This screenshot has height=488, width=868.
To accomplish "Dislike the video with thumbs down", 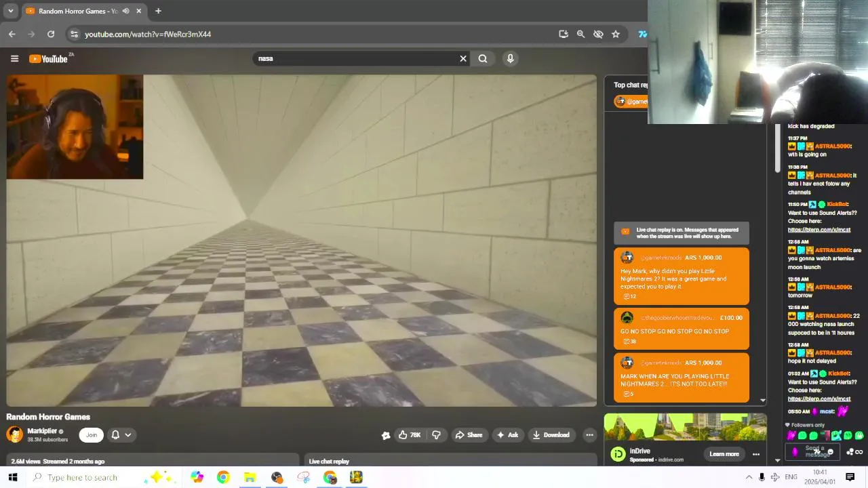I will pos(437,434).
